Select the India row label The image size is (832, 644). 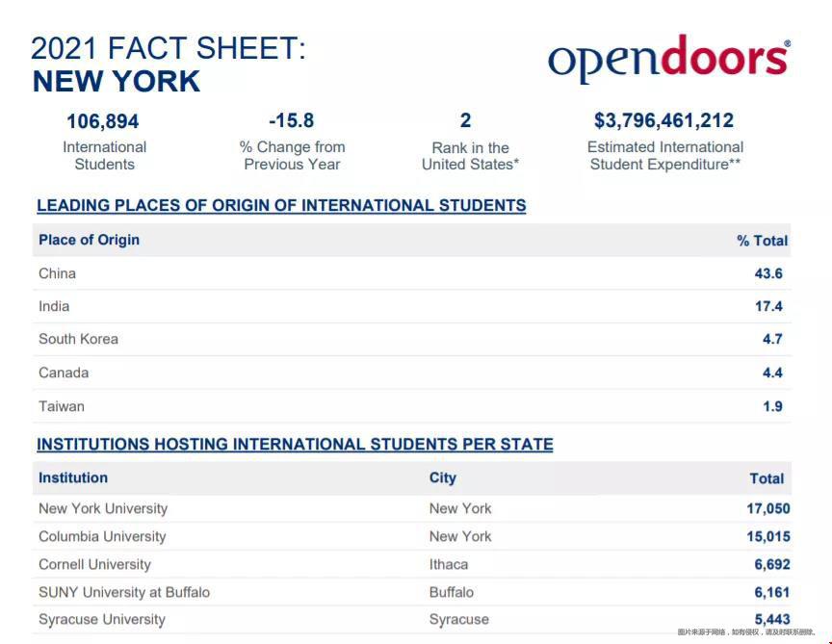click(x=54, y=307)
